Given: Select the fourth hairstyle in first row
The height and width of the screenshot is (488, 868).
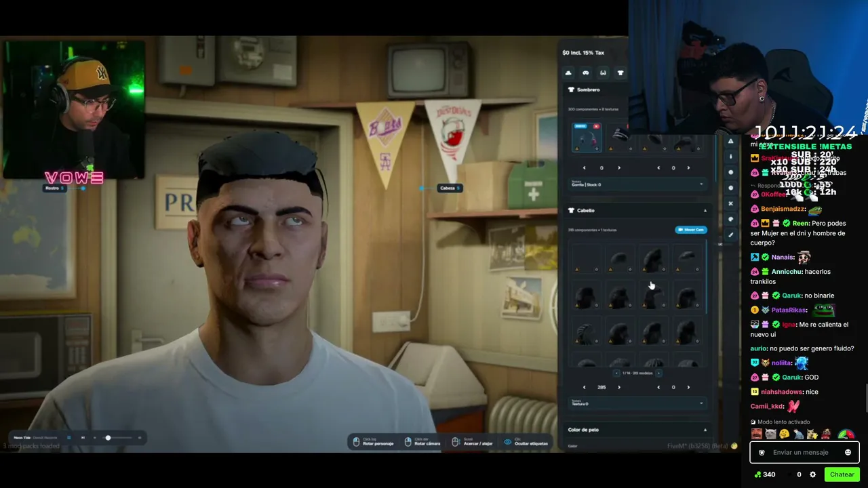Looking at the screenshot, I should point(687,259).
